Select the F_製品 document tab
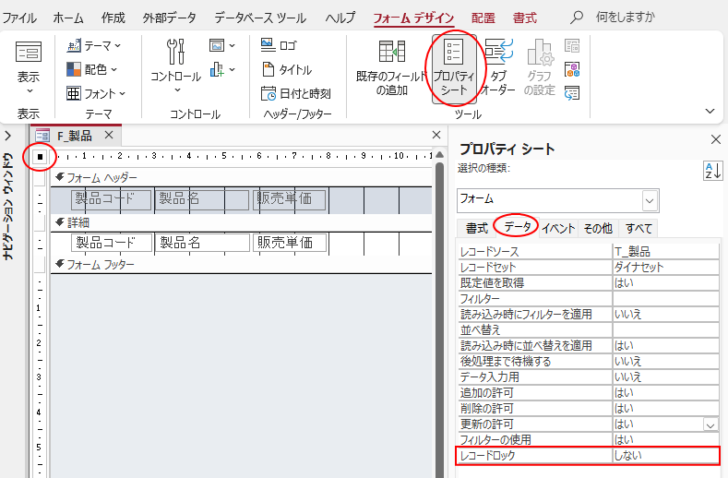The image size is (728, 478). (74, 136)
